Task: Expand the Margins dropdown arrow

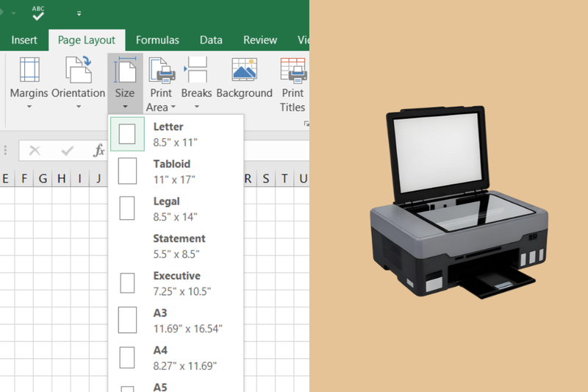Action: 29,107
